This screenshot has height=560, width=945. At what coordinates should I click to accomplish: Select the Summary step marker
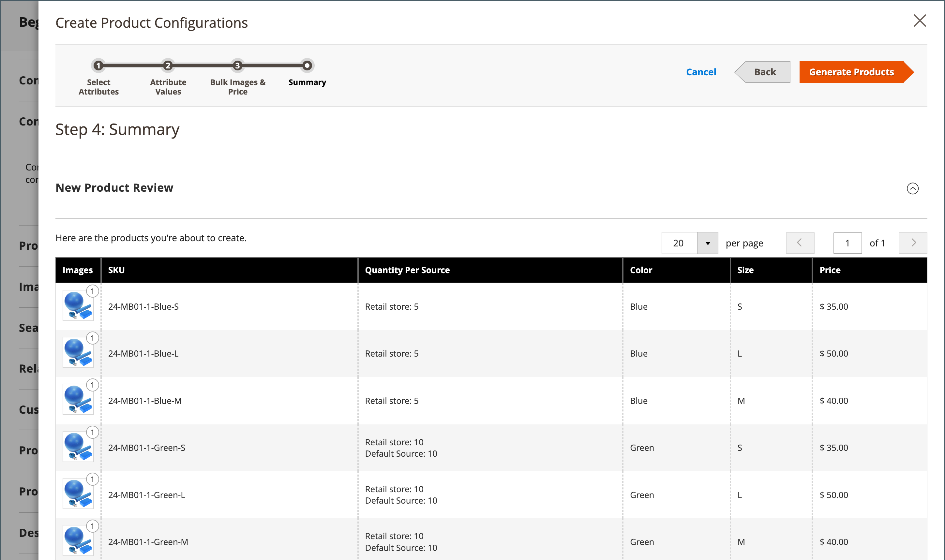point(307,66)
